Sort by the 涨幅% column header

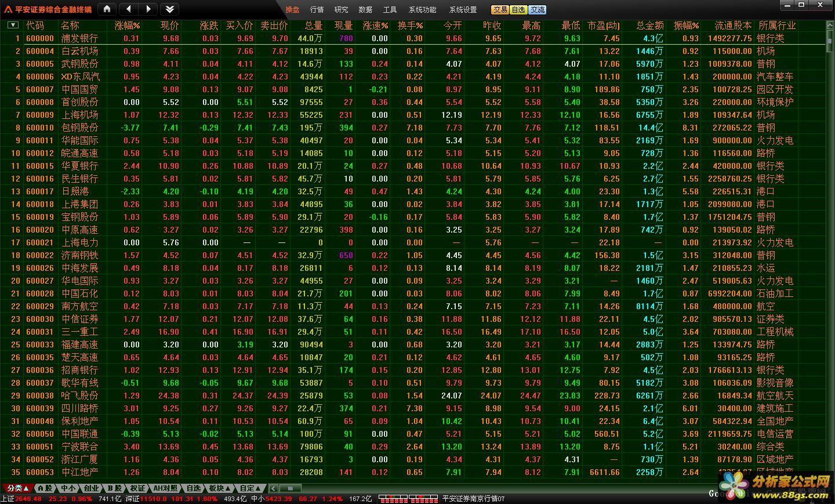127,26
